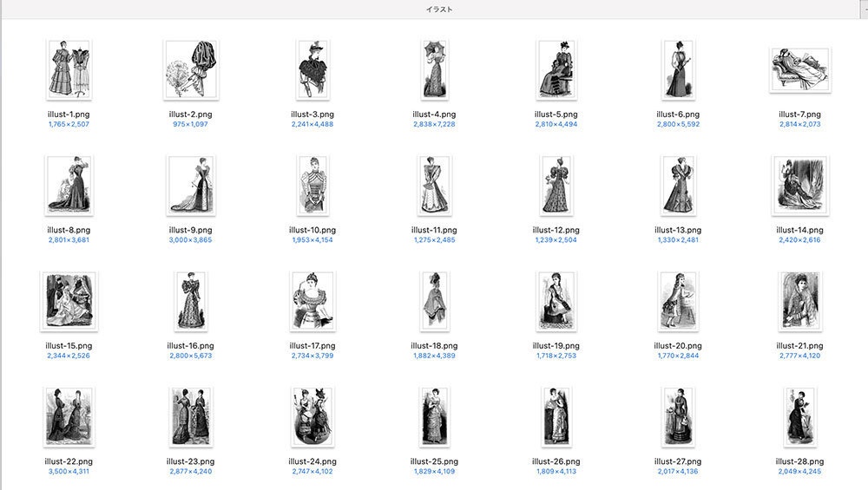The width and height of the screenshot is (868, 490).
Task: Select the illust-17.png thumbnail
Action: pyautogui.click(x=312, y=302)
